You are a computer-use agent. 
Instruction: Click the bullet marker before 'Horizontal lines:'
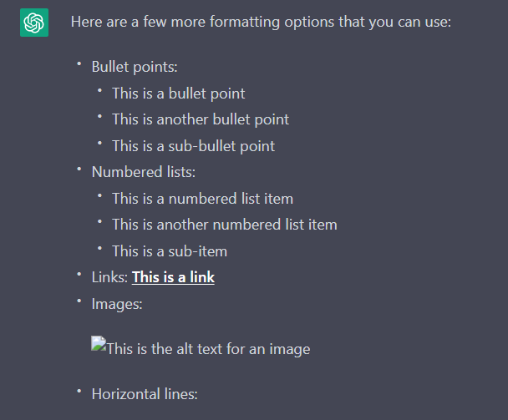(79, 391)
